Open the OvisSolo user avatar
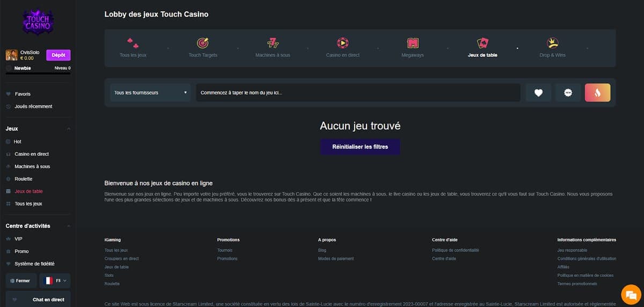644x307 pixels. [x=11, y=55]
